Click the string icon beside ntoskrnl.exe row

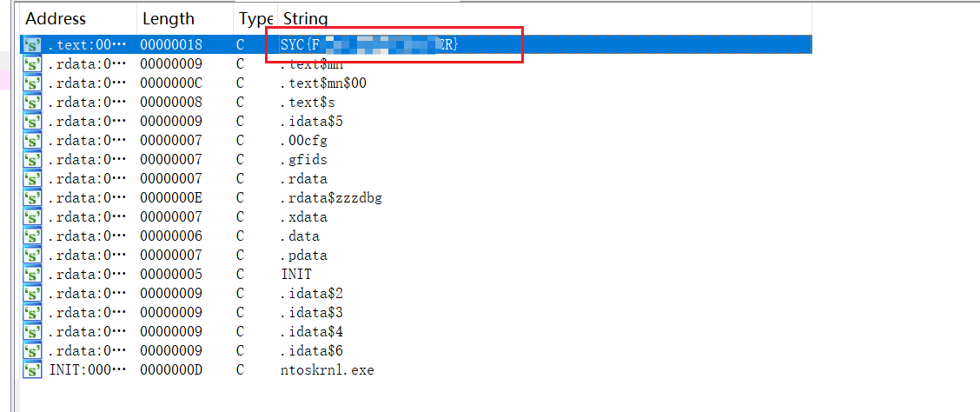click(32, 370)
